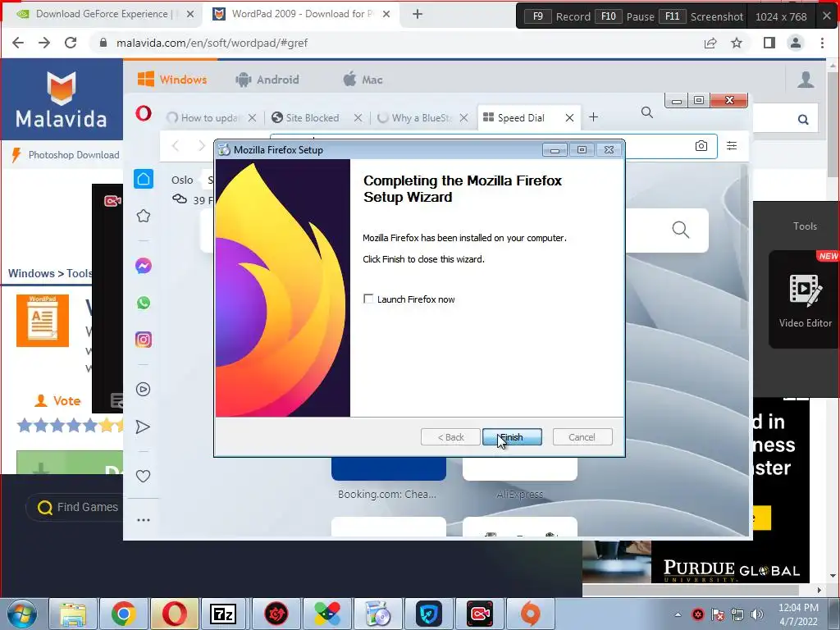The width and height of the screenshot is (840, 630).
Task: Click Vote link on Malavida
Action: coord(58,400)
